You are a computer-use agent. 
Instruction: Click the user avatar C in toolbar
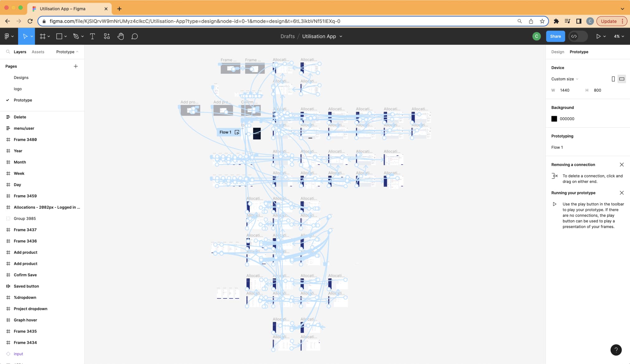(x=536, y=36)
